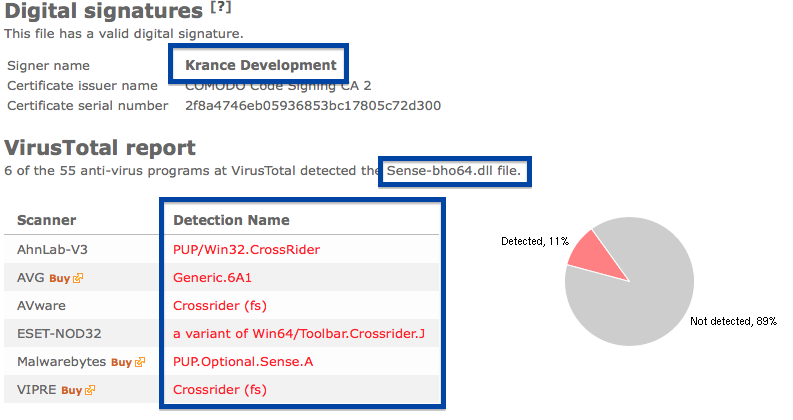The height and width of the screenshot is (420, 793).
Task: Click the Crossrider (fs) detection for VIPRE
Action: (220, 390)
